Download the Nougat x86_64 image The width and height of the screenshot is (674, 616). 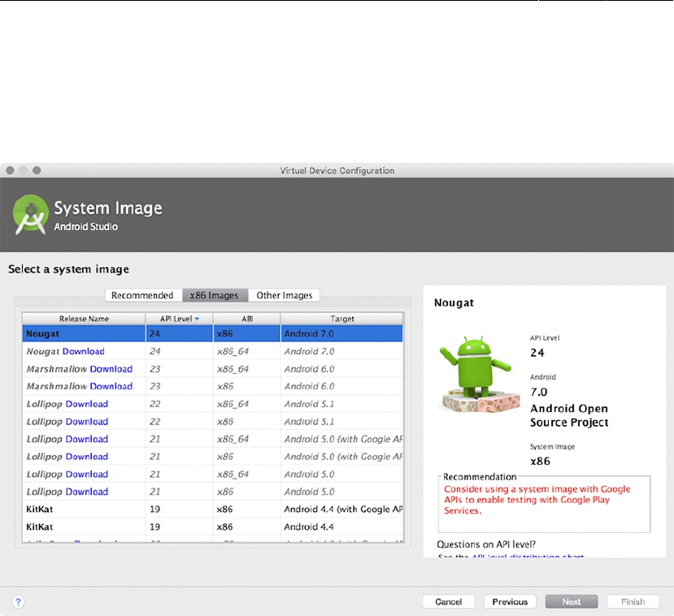coord(84,351)
